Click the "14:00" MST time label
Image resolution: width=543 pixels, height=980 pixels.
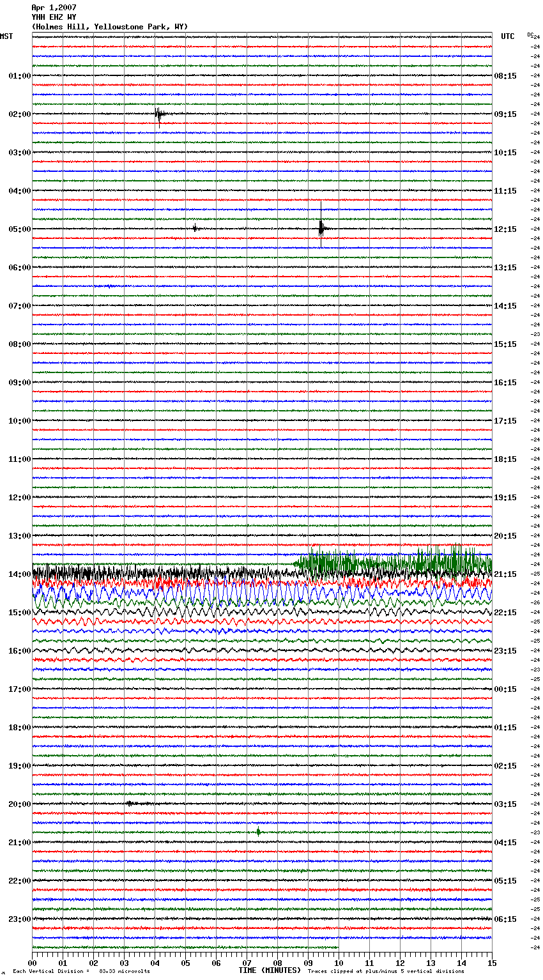click(x=20, y=574)
